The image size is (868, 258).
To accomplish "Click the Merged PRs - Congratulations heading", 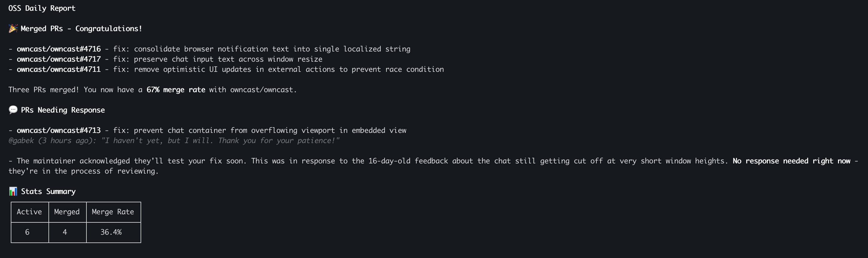I will 81,29.
